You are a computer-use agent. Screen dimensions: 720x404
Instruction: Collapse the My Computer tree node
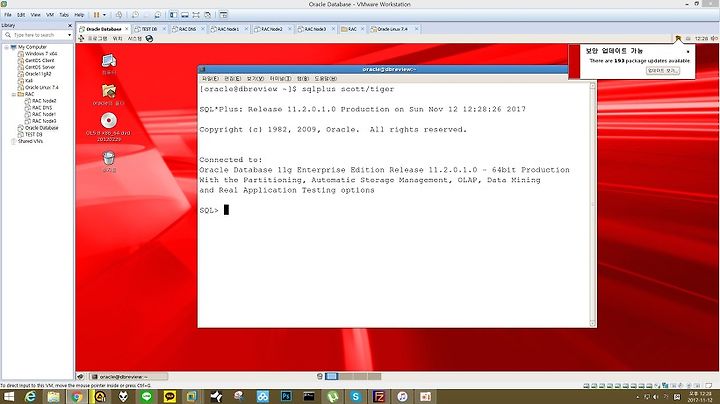(x=6, y=47)
